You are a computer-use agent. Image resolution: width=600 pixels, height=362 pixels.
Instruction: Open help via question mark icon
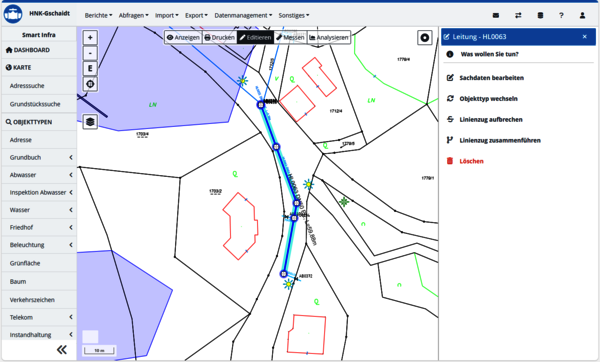[x=561, y=15]
